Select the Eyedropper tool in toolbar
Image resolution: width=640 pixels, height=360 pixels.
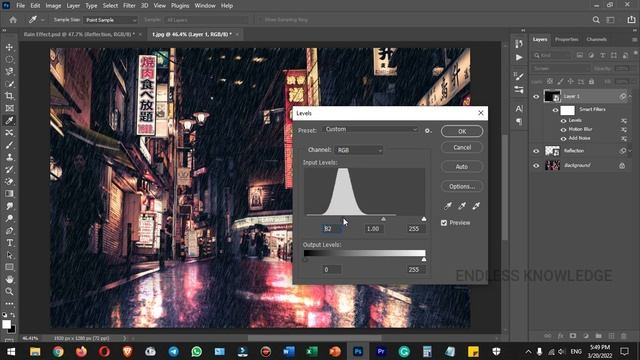9,120
